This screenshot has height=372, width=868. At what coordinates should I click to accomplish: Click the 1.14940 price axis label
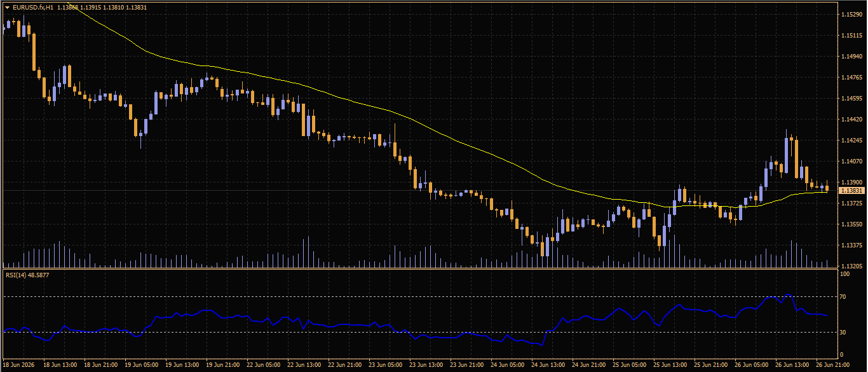tap(851, 56)
